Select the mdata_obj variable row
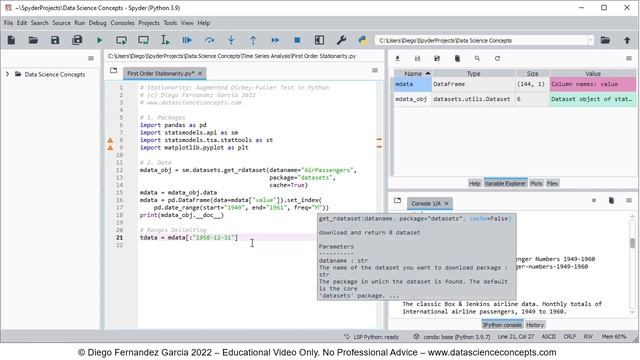 515,99
